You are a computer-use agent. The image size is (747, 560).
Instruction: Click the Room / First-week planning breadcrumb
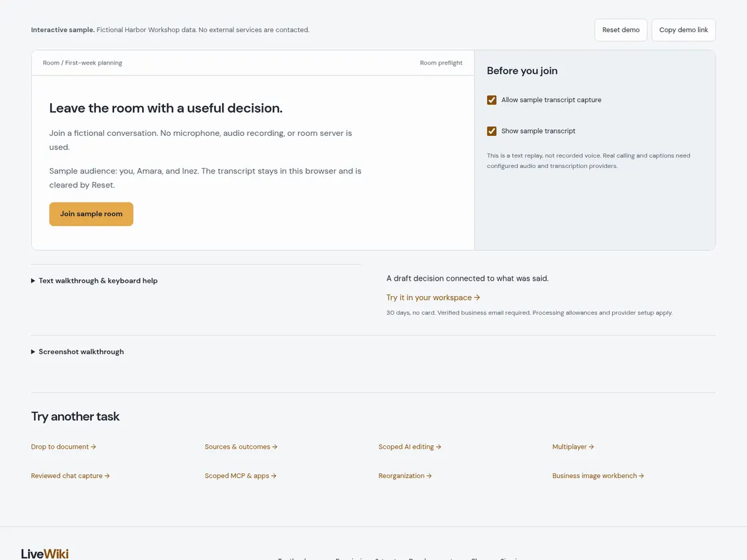83,63
